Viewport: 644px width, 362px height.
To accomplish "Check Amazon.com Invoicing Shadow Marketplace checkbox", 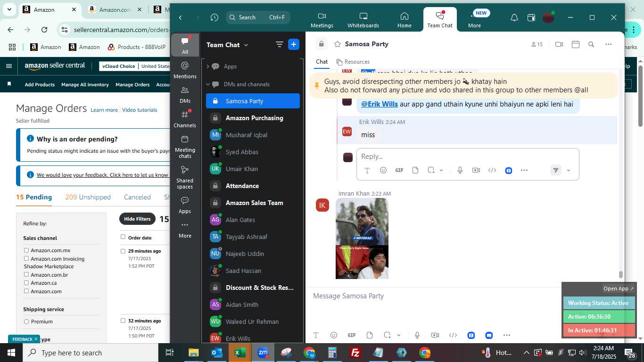I will coord(26,258).
